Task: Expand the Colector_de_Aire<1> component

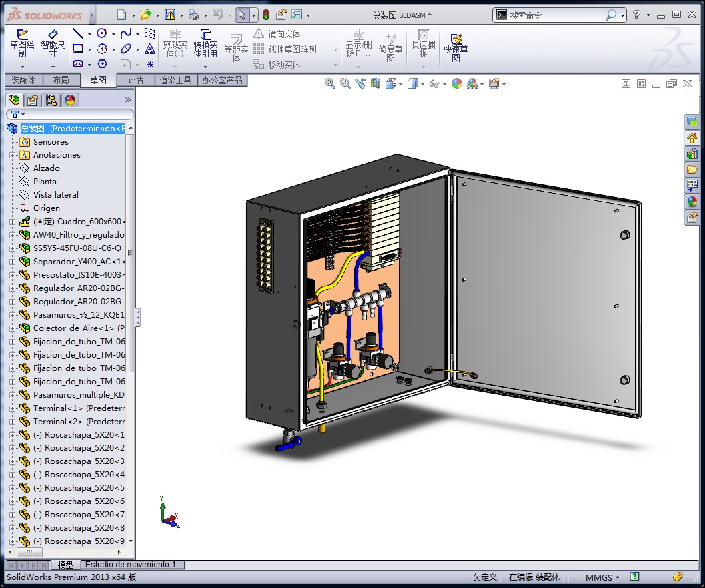Action: click(x=13, y=328)
